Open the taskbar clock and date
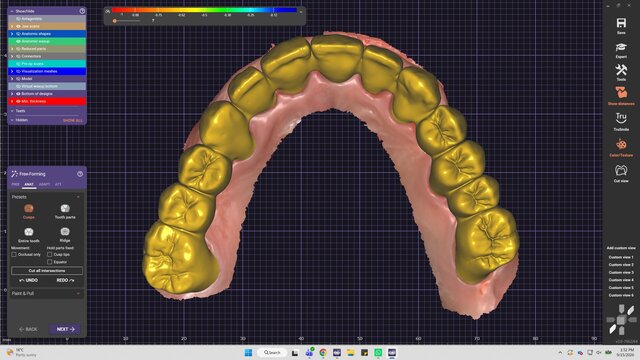This screenshot has height=360, width=640. pos(625,353)
